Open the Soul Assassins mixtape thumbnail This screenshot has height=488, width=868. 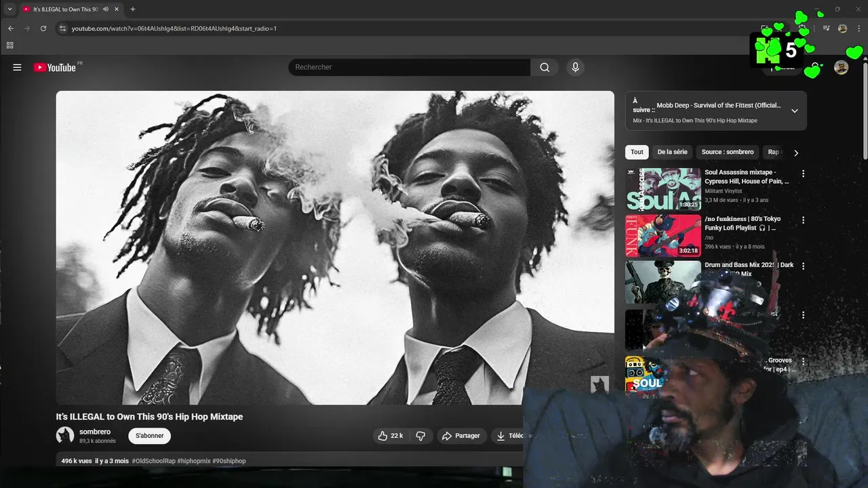[x=663, y=189]
